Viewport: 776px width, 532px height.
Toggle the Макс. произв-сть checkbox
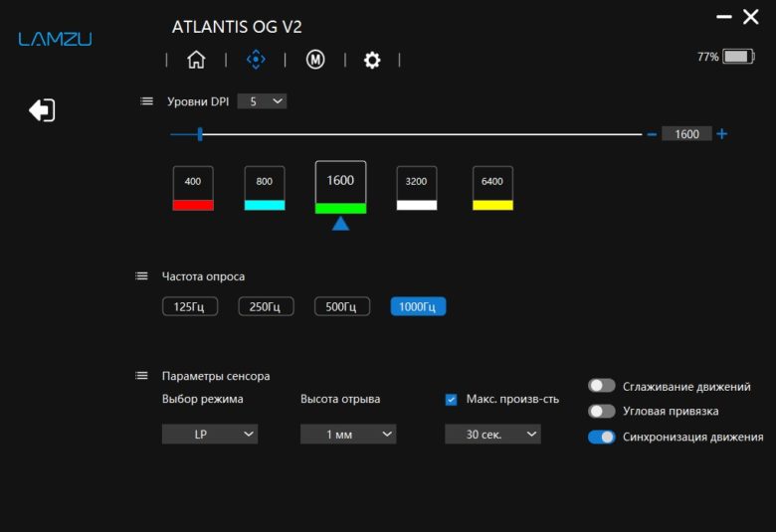click(451, 400)
